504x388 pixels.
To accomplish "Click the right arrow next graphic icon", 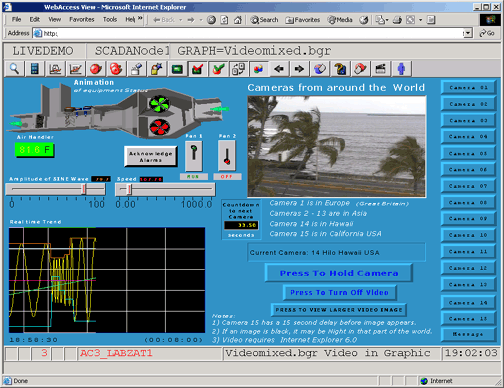I will click(x=299, y=69).
